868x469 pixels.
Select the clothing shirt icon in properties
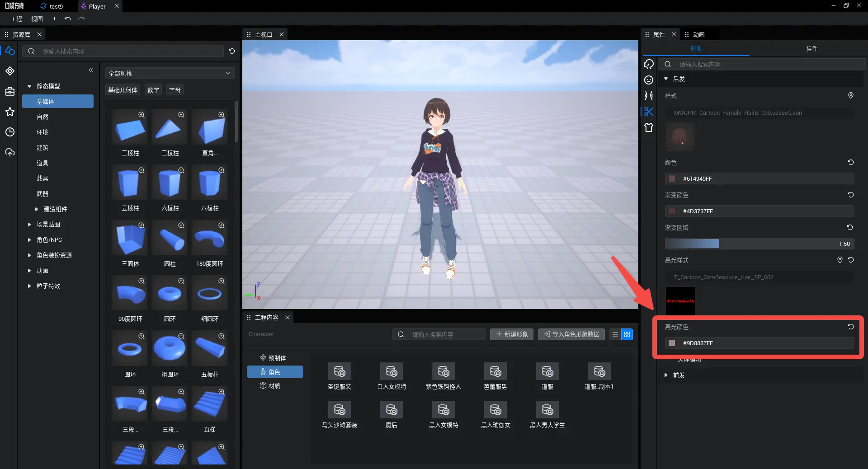point(649,127)
